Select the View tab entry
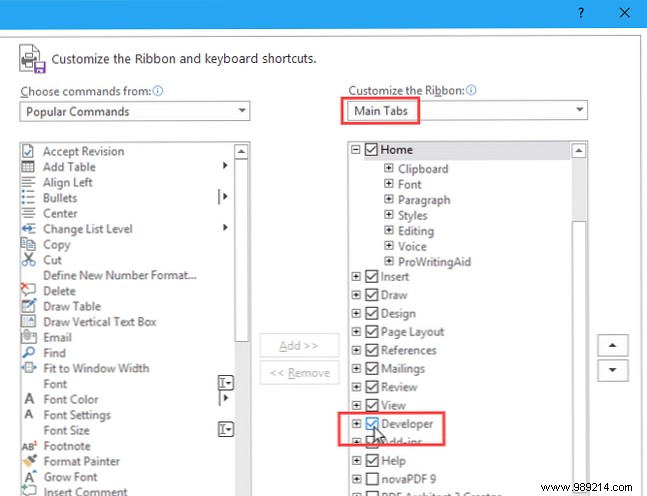Screen dimensions: 647x496 point(393,406)
